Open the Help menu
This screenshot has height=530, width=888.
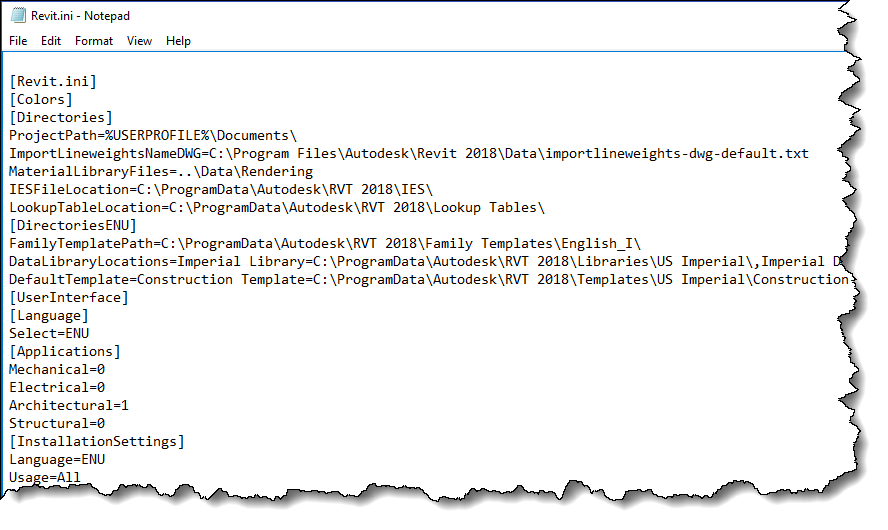178,41
